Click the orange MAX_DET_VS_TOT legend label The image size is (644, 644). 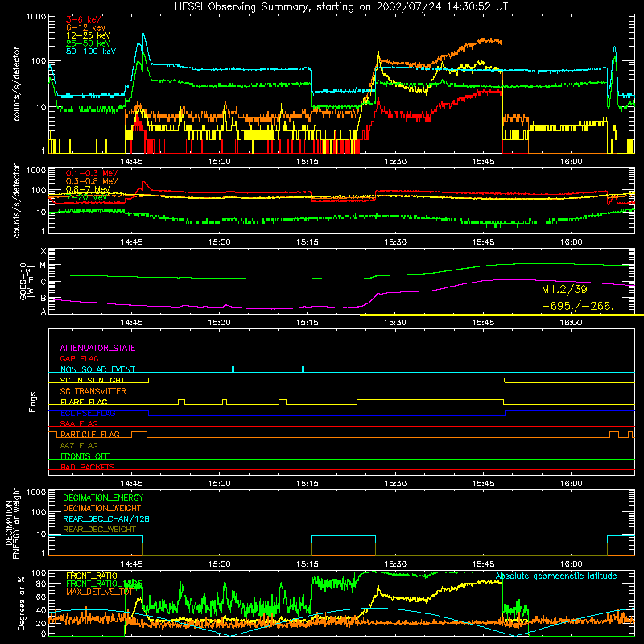tap(99, 592)
